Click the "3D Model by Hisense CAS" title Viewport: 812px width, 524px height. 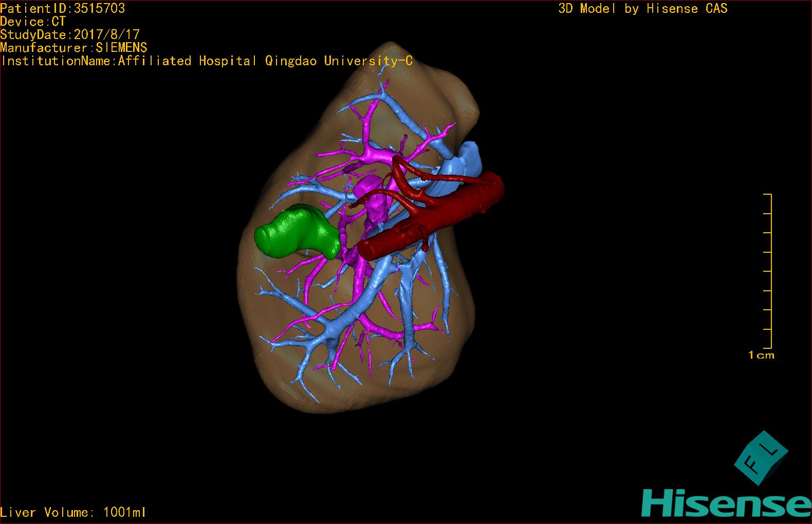click(x=642, y=8)
